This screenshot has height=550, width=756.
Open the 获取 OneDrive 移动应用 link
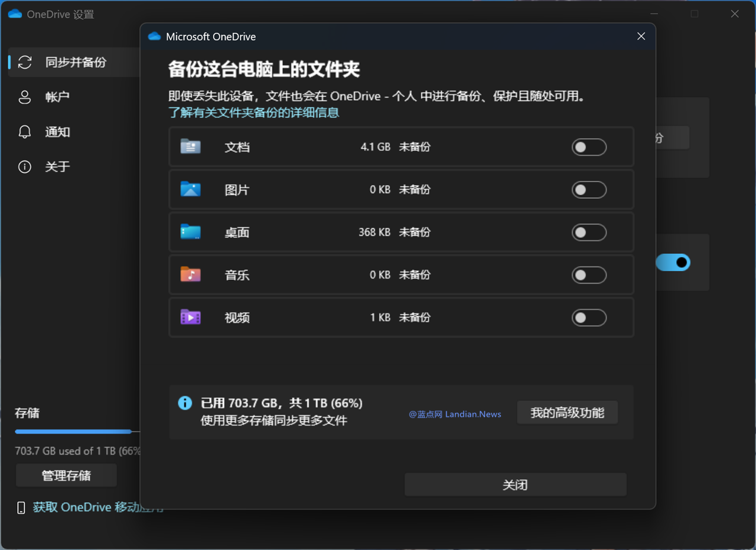(x=98, y=507)
